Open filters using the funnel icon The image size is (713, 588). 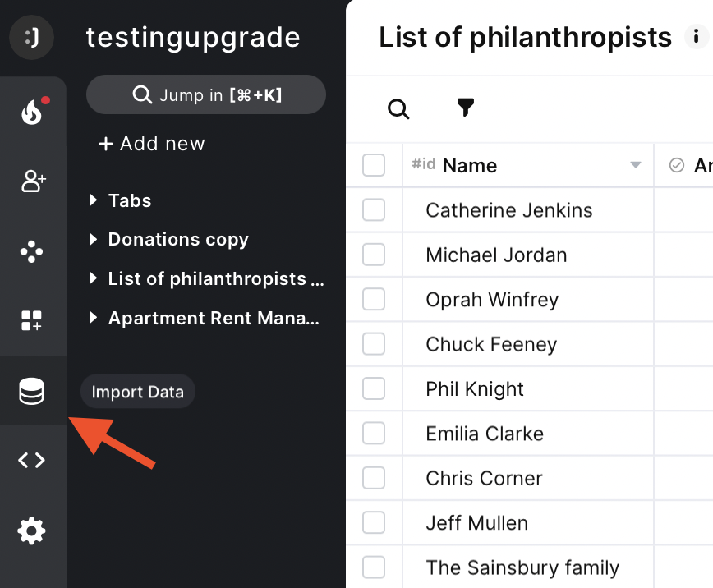(x=466, y=107)
